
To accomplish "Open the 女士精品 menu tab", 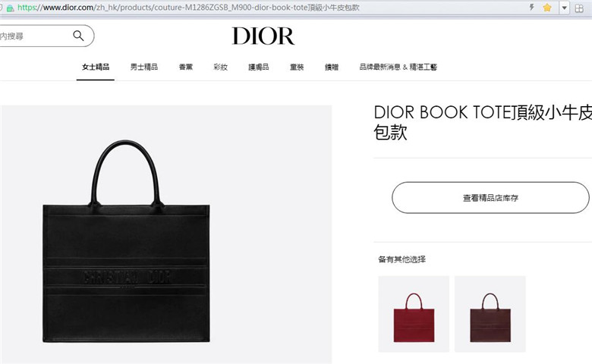I will tap(96, 67).
